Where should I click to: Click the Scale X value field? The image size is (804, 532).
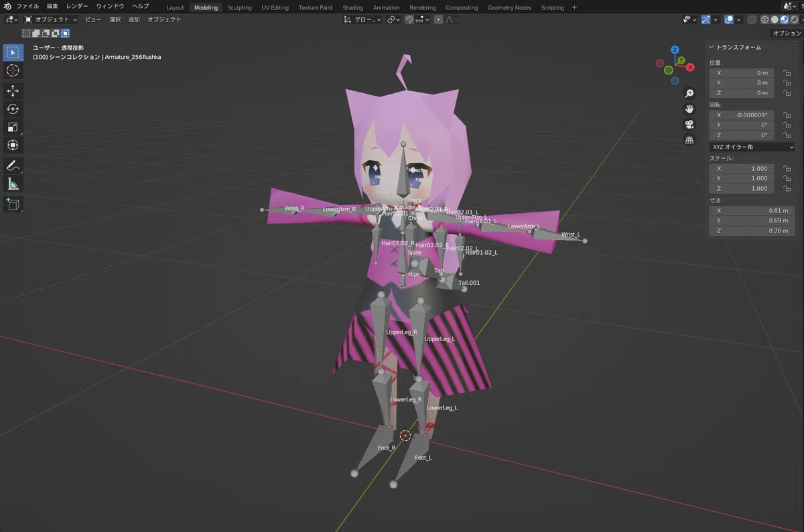tap(742, 168)
